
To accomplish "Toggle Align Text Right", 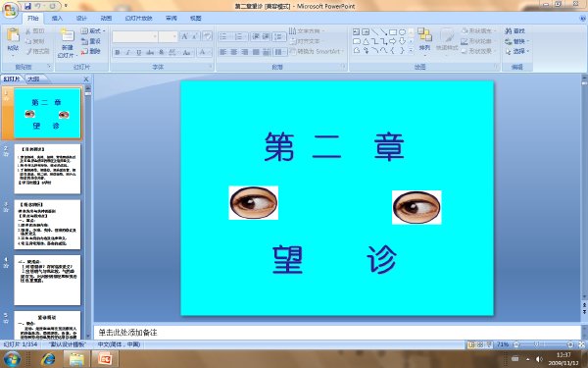I will click(245, 52).
